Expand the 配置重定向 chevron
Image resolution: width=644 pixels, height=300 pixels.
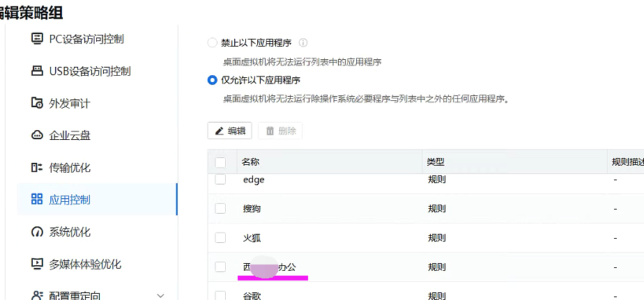[161, 296]
